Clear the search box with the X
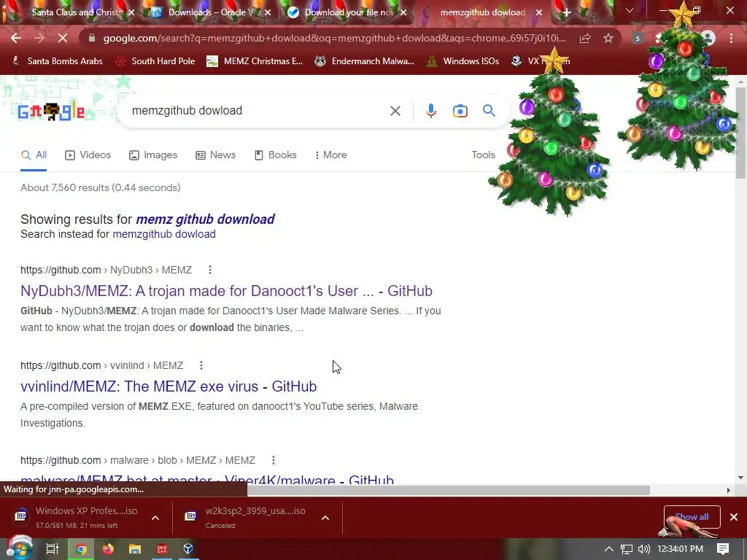The height and width of the screenshot is (560, 747). pyautogui.click(x=395, y=111)
